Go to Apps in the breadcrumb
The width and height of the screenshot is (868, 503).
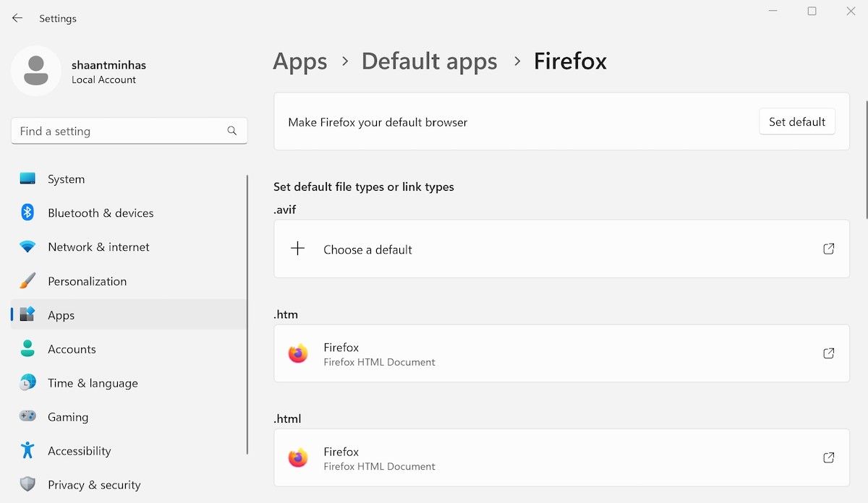tap(299, 61)
